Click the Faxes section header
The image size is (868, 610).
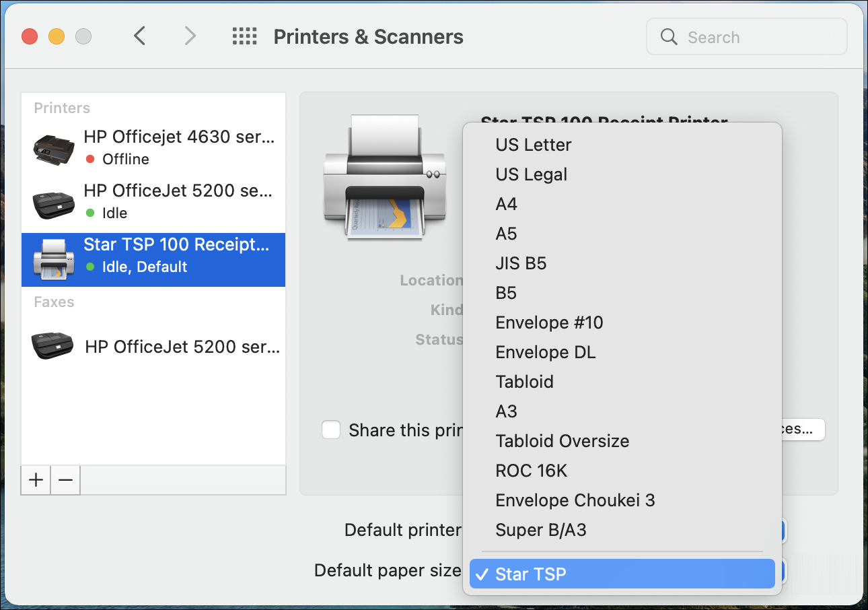click(54, 302)
